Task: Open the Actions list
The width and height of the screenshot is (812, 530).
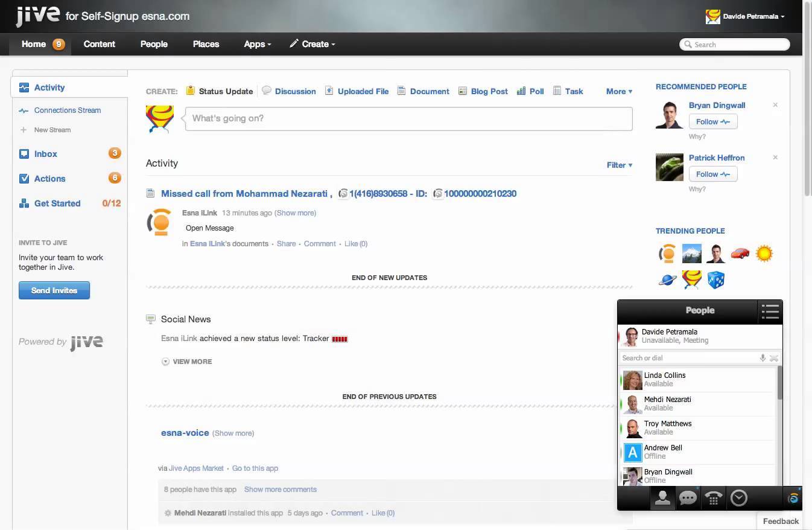Action: (x=49, y=179)
